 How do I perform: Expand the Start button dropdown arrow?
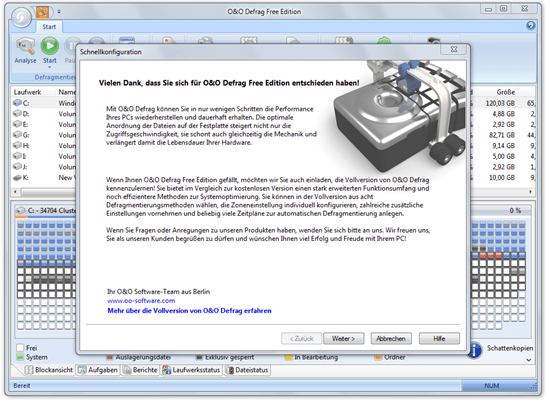[x=49, y=67]
